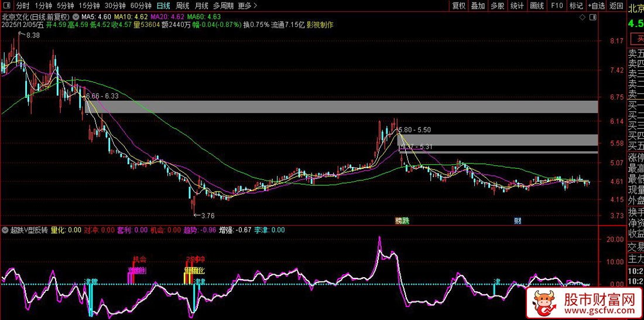Open F10 company information
The width and height of the screenshot is (644, 320).
(557, 6)
